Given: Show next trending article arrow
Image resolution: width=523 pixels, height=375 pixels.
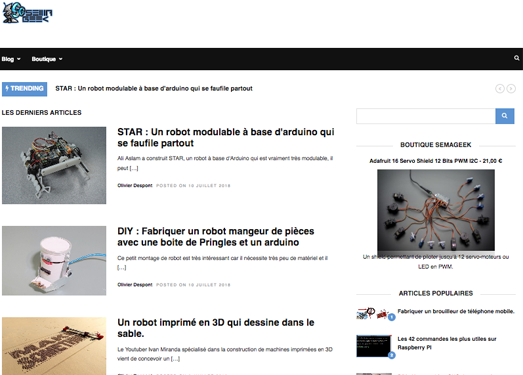Looking at the screenshot, I should point(511,88).
